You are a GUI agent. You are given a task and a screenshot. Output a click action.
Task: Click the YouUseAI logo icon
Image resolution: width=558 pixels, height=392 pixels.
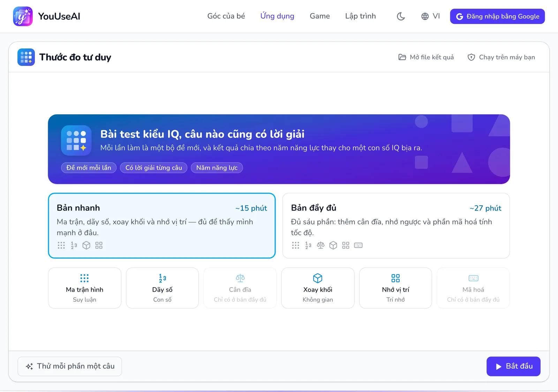[x=23, y=16]
